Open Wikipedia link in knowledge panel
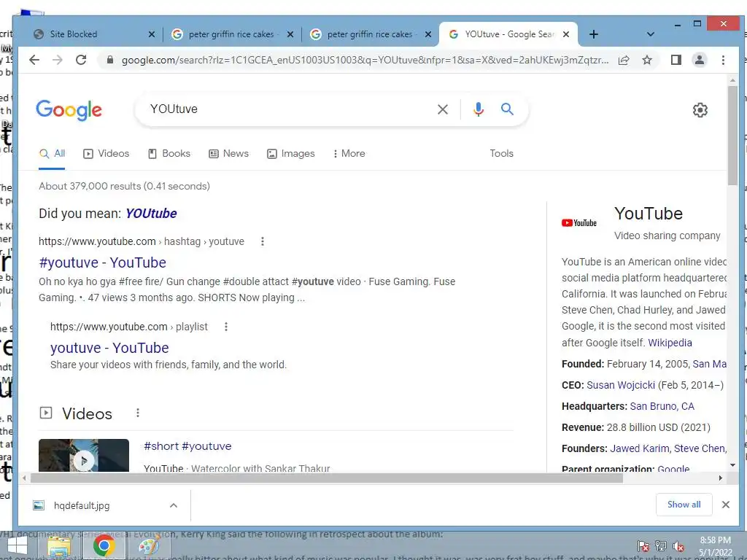 [670, 343]
